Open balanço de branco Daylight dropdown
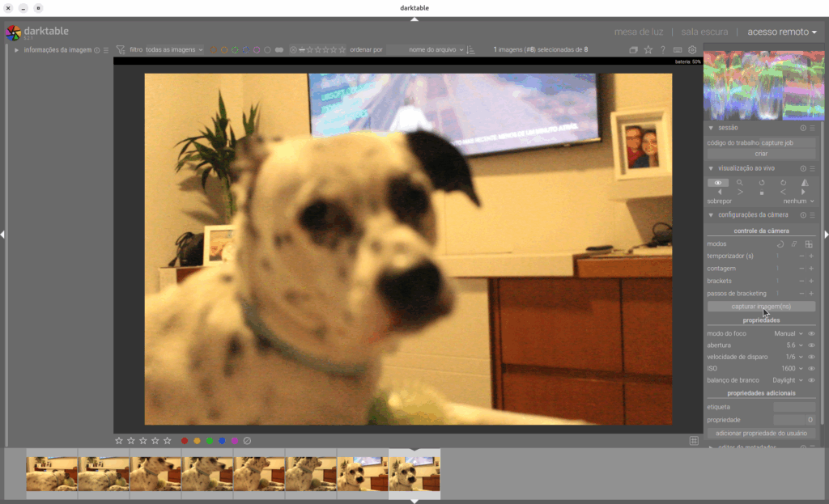This screenshot has height=504, width=829. 788,380
